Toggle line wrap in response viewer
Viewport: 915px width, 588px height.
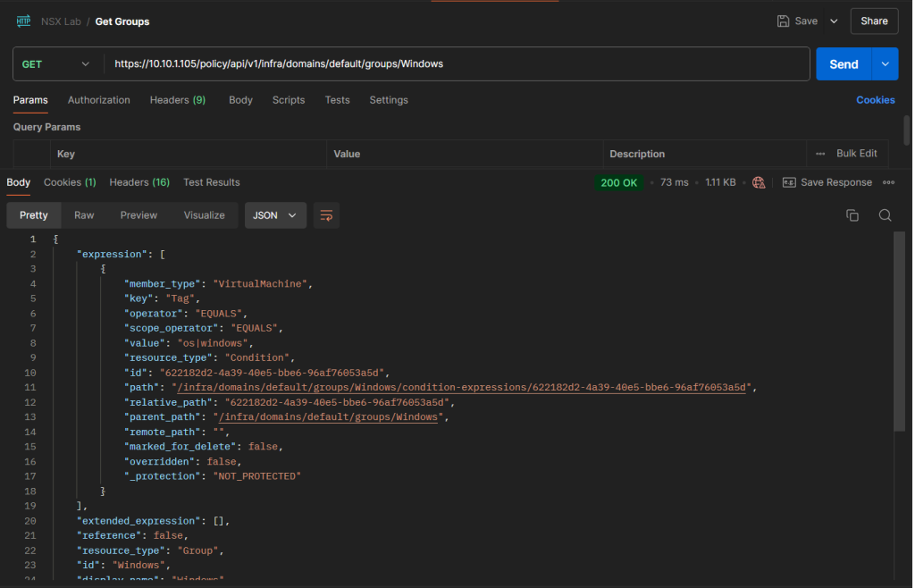[326, 215]
